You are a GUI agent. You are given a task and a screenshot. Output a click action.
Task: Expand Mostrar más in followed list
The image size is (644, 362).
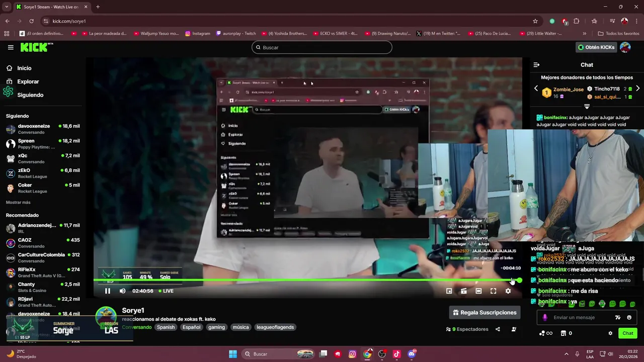click(18, 202)
